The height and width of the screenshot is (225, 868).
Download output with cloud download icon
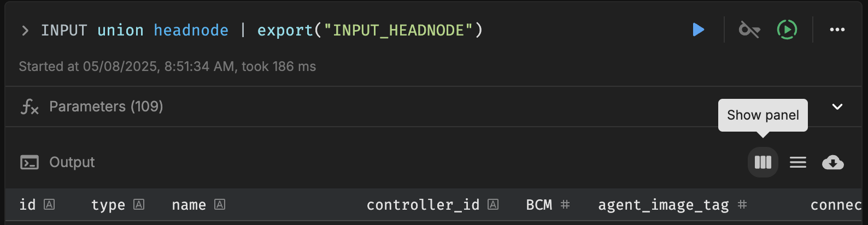(833, 162)
